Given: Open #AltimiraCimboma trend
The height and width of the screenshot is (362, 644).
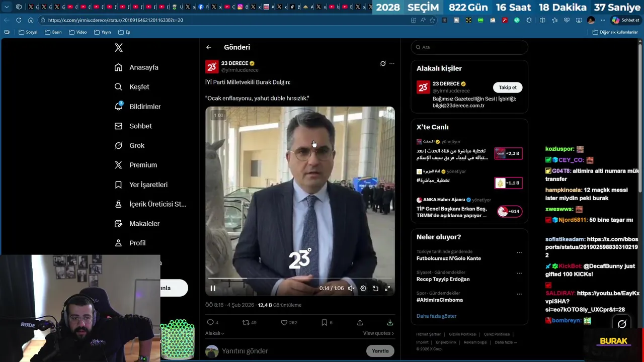Looking at the screenshot, I should coord(439,300).
